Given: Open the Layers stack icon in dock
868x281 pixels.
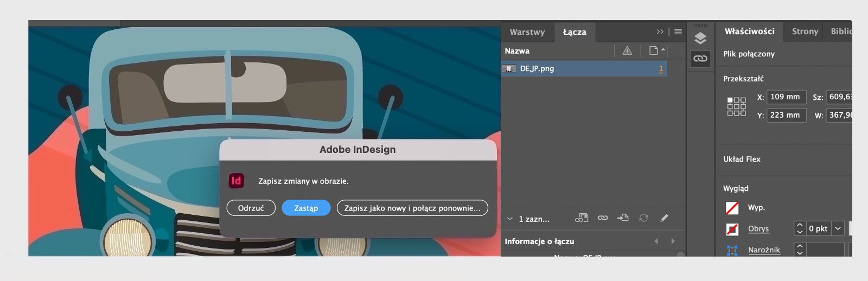Looking at the screenshot, I should coord(700,38).
